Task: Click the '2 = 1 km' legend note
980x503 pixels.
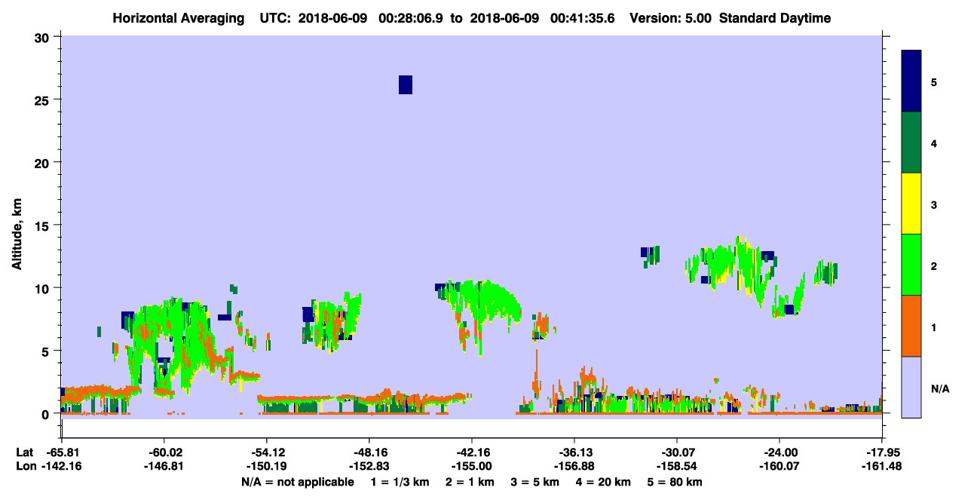Action: click(x=470, y=482)
